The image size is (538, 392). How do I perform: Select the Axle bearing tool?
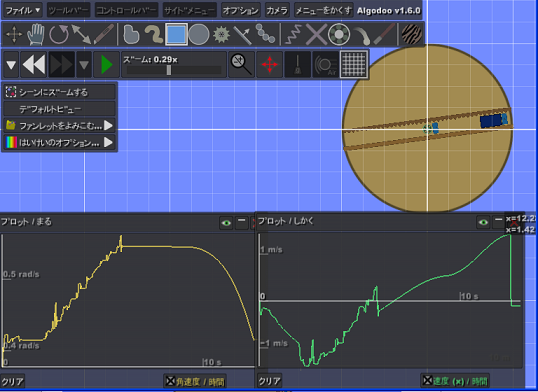(x=339, y=34)
